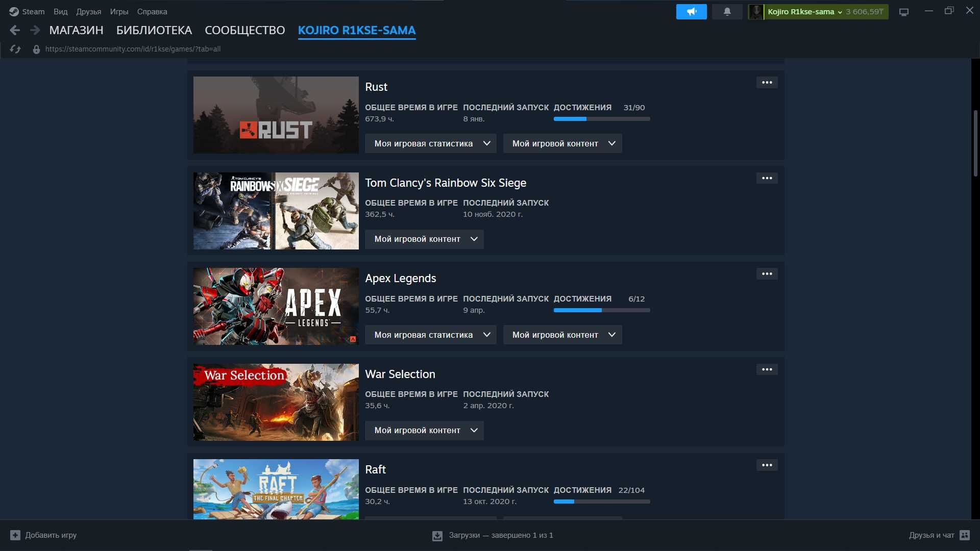Open War Selection three-dot menu
The image size is (980, 551).
click(767, 369)
